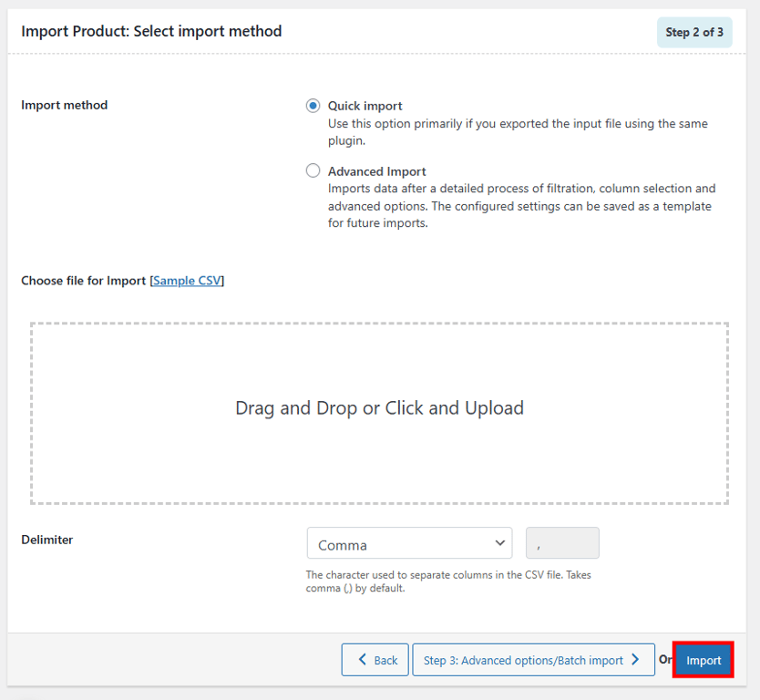Click the delimiter character input field
Screen dimensions: 760x700
click(561, 542)
